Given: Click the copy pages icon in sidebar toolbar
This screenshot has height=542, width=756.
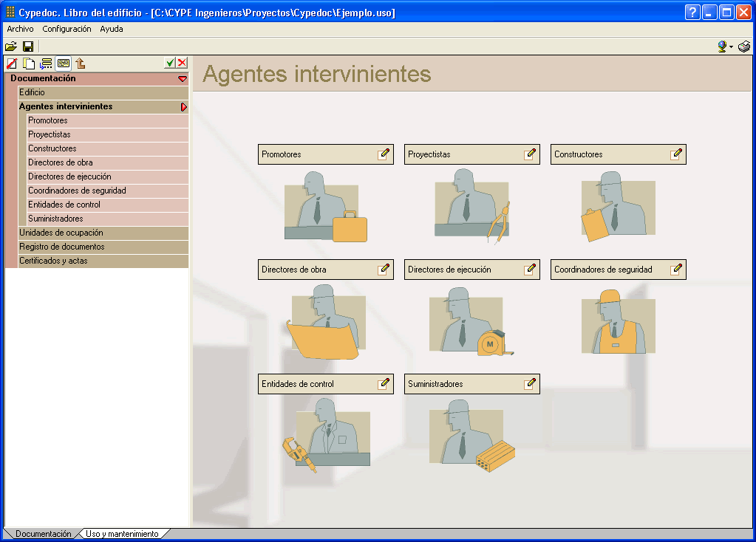Looking at the screenshot, I should point(29,64).
